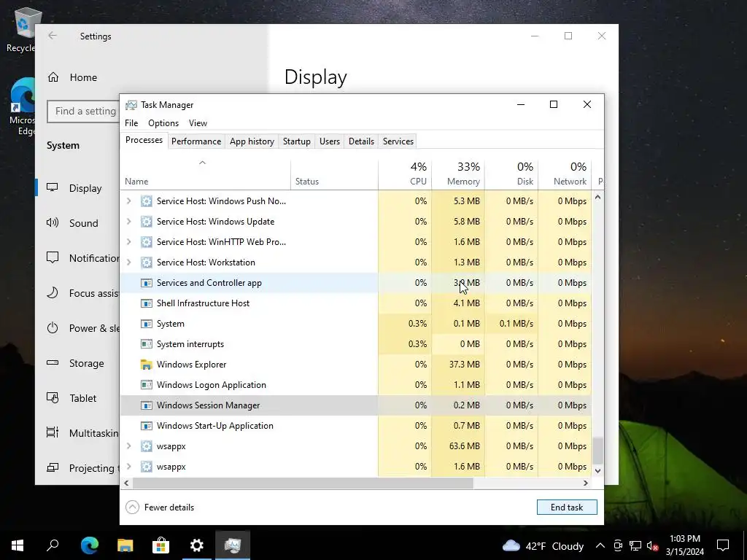Image resolution: width=747 pixels, height=560 pixels.
Task: Collapse view with Fewer details
Action: [x=160, y=507]
